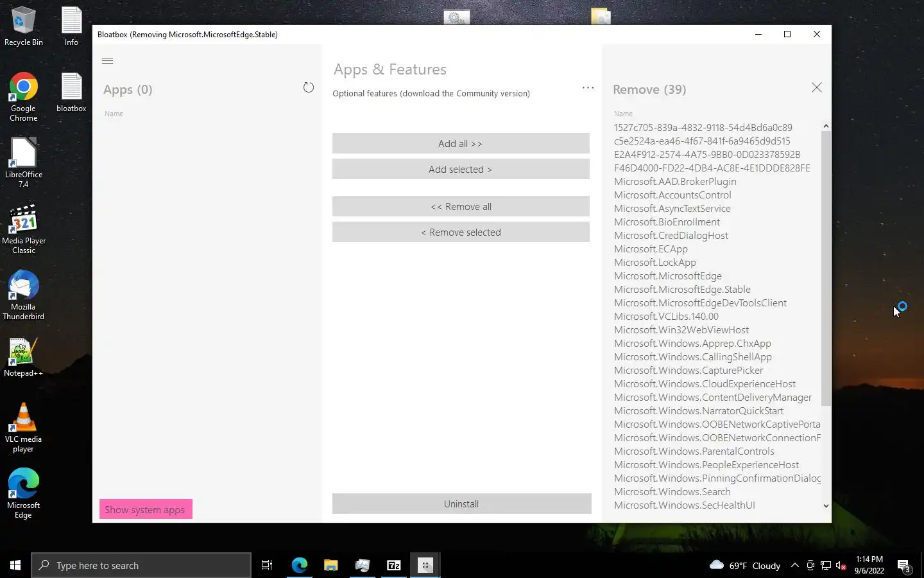Open the three-dots options menu
Viewport: 924px width, 578px height.
tap(588, 87)
